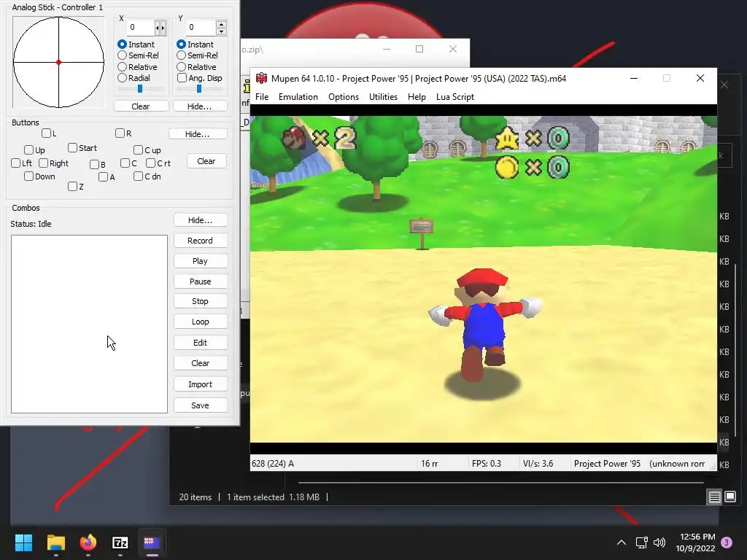Switch to the Mupen64 taskbar icon

tap(152, 542)
